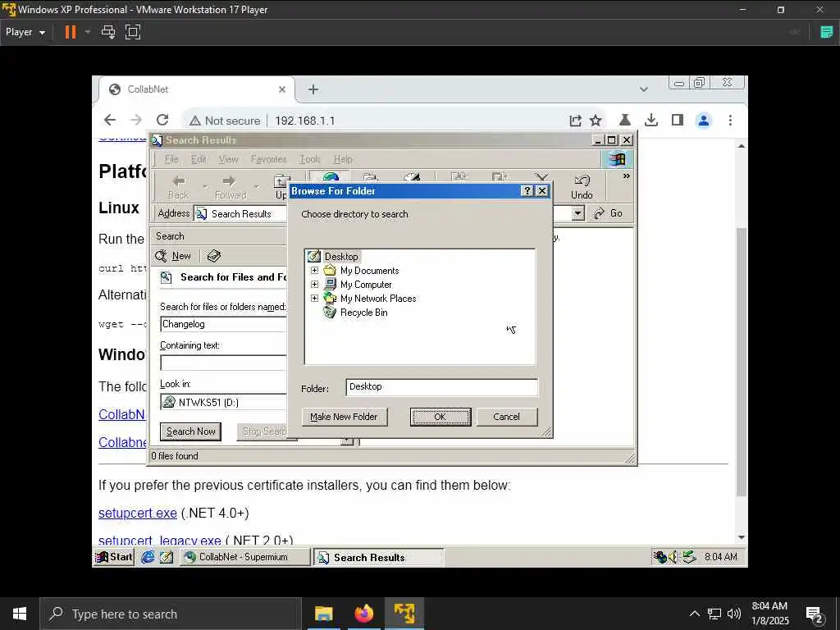Open a new browser tab with plus
The image size is (840, 630).
click(x=313, y=89)
